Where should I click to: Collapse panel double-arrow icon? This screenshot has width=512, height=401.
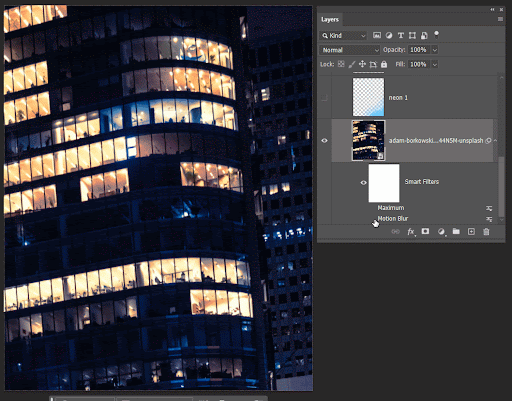492,10
